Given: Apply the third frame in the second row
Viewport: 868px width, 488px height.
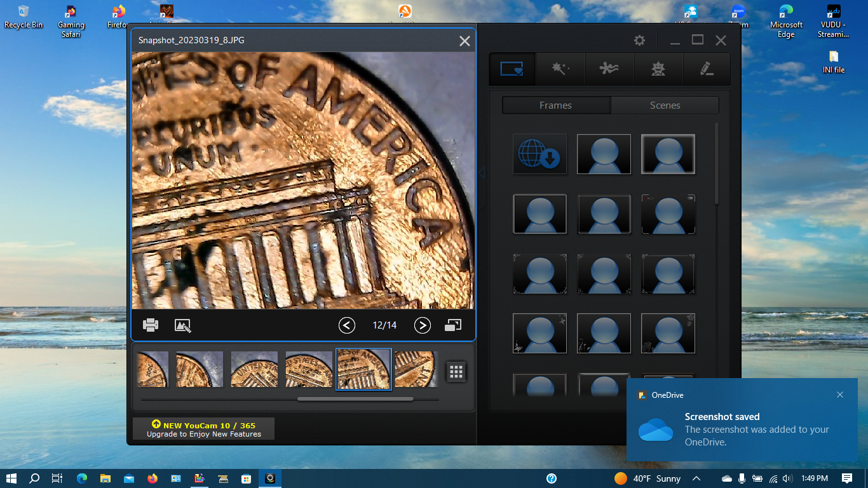Looking at the screenshot, I should pos(668,214).
